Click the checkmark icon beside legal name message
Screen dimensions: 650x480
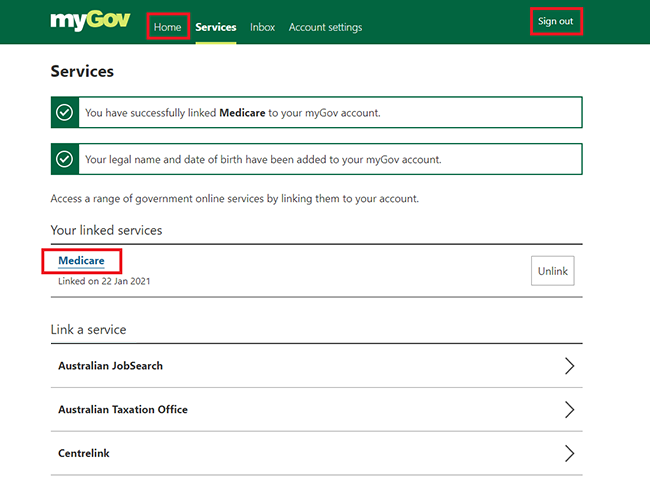pos(65,159)
